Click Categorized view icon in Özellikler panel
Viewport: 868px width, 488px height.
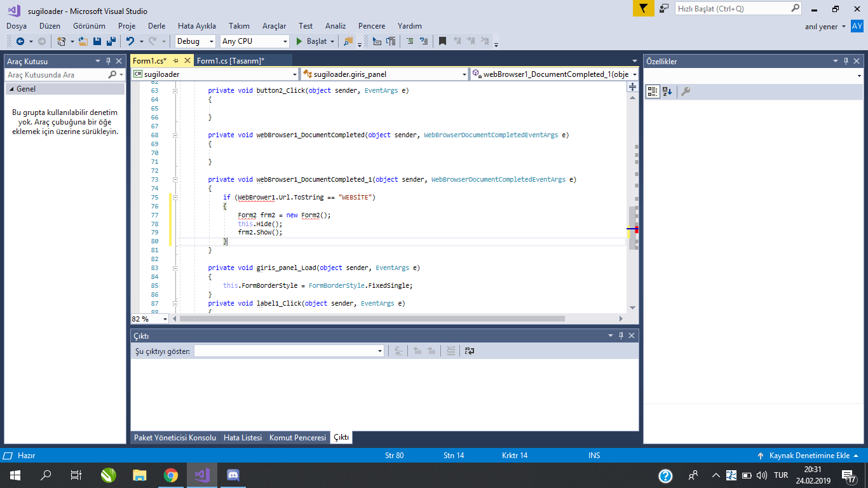click(x=653, y=91)
